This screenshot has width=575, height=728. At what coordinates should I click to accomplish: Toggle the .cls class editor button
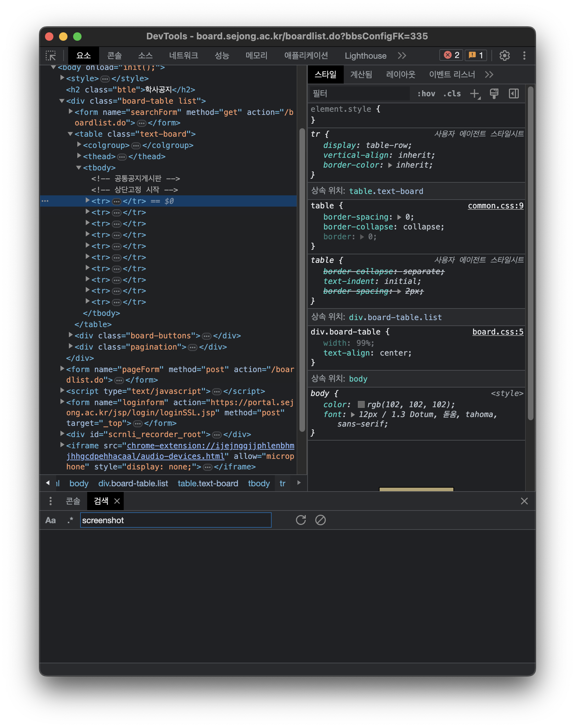click(x=452, y=94)
